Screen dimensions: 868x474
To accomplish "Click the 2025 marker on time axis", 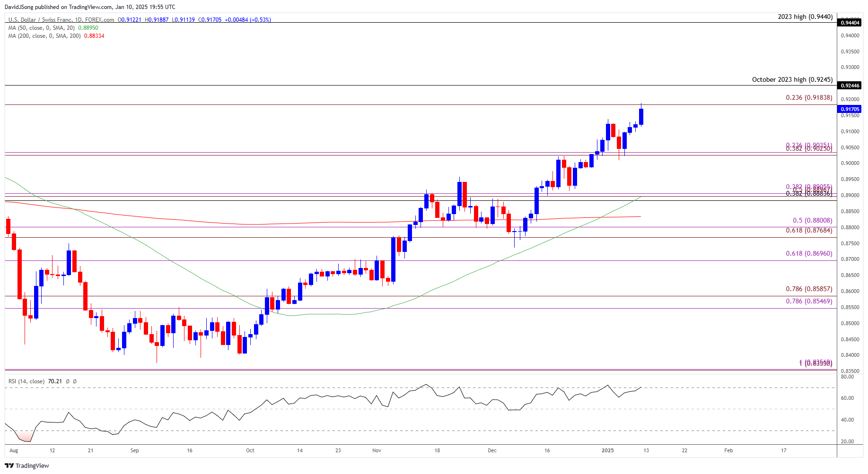I will [x=608, y=450].
